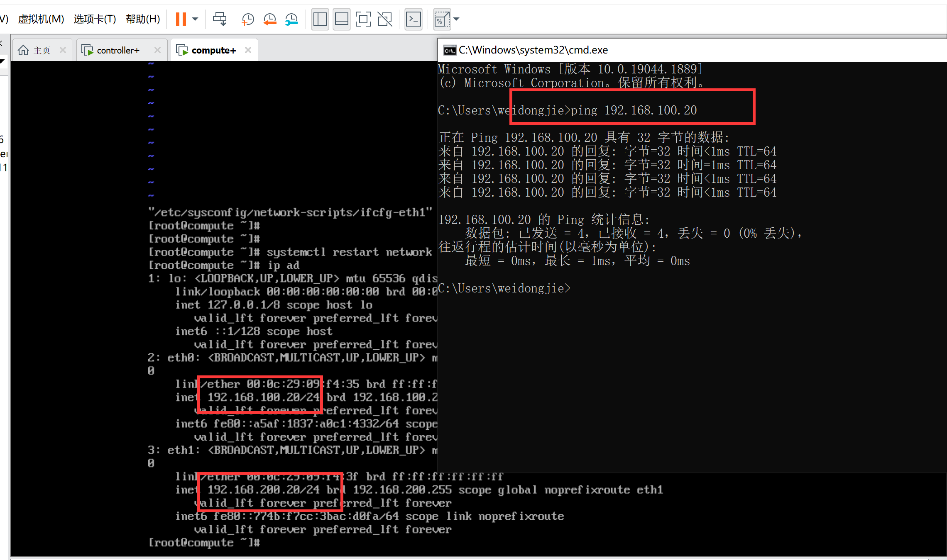Open the console view terminal icon
Screen dimensions: 947x560
pos(414,19)
